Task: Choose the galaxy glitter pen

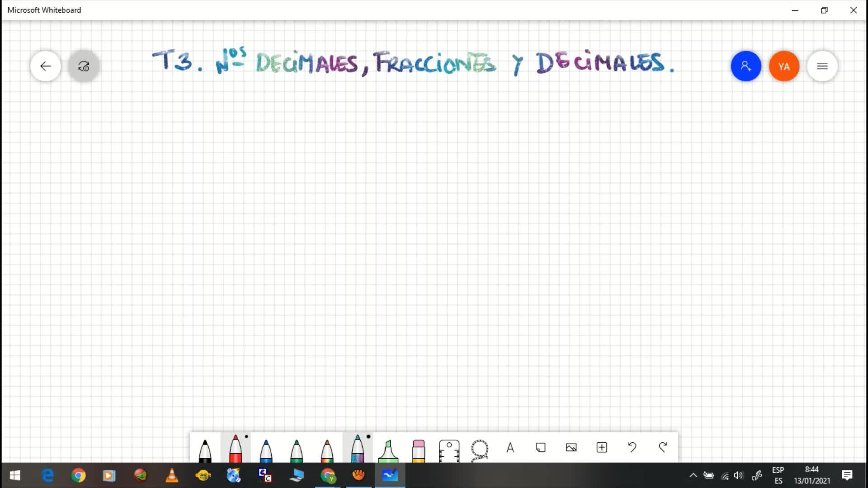Action: [358, 449]
